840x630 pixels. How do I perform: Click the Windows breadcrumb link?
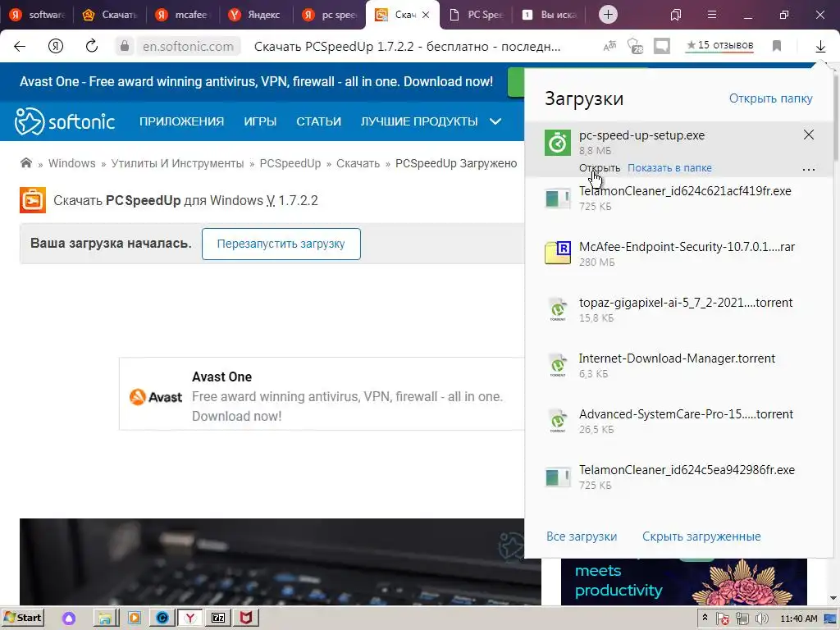tap(72, 163)
